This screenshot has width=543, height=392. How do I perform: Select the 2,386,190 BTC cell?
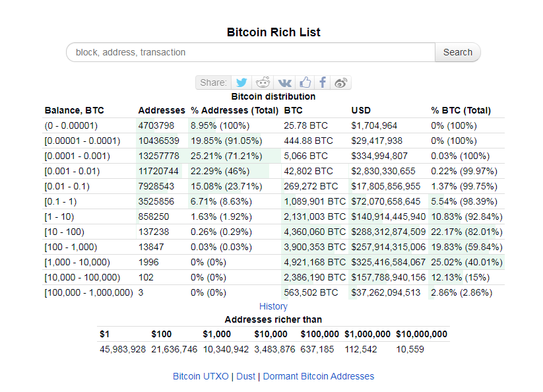315,278
